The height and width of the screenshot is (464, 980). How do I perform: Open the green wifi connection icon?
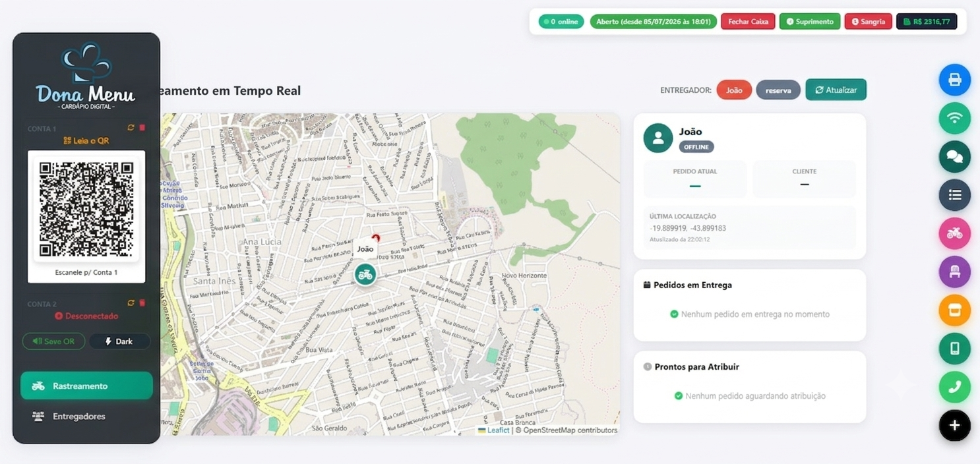(x=954, y=119)
